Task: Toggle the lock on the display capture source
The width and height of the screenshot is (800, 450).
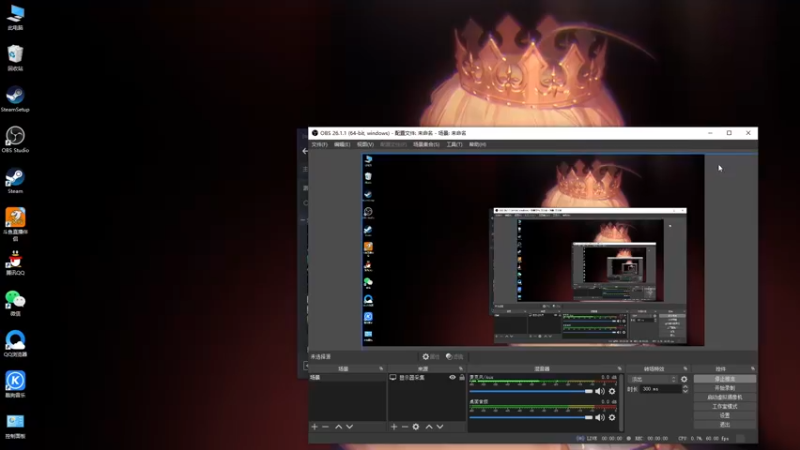Action: click(x=462, y=378)
